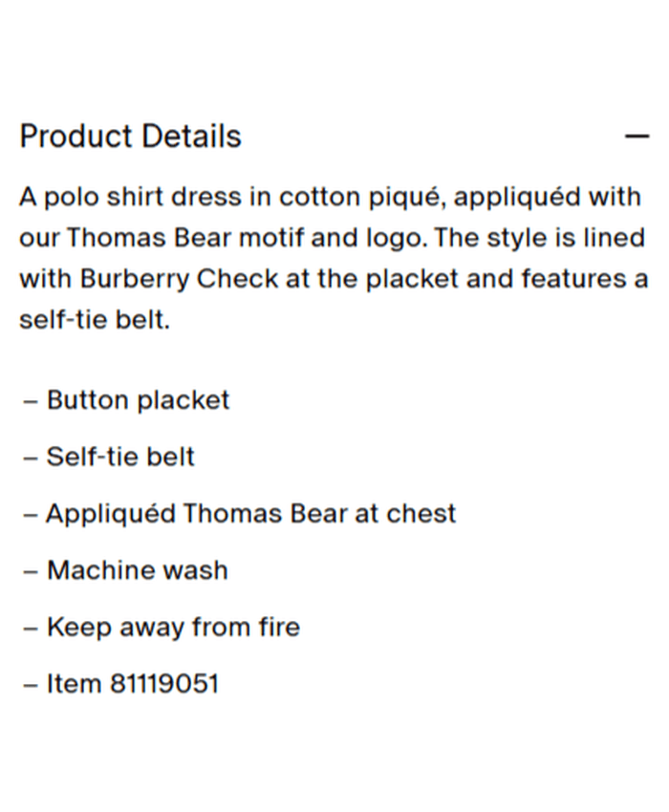The width and height of the screenshot is (669, 812).
Task: Collapse the Product Details section with minus icon
Action: pos(637,137)
